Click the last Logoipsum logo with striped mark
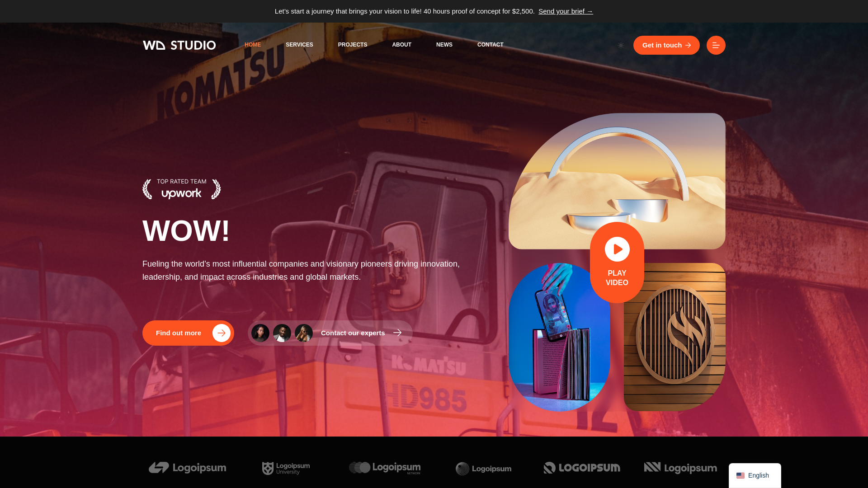 [680, 468]
